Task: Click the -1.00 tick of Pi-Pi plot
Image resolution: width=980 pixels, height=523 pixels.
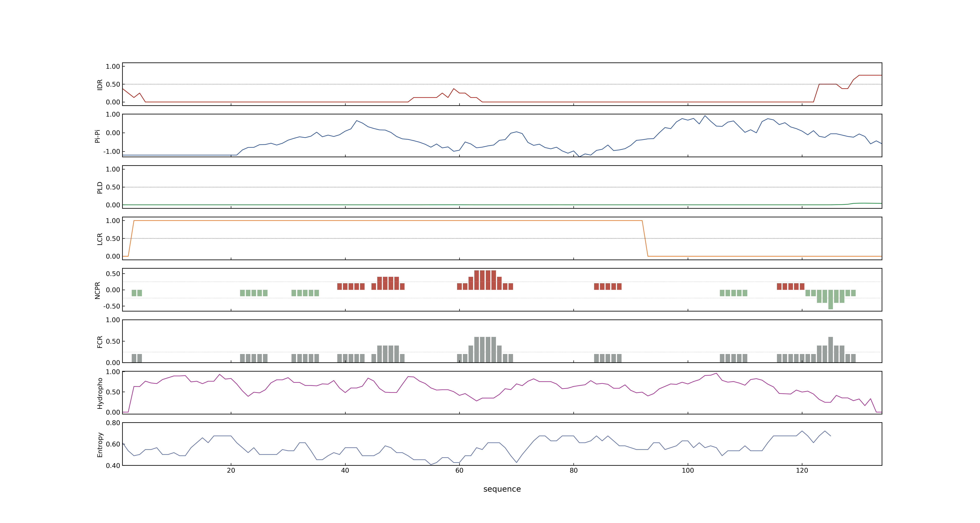Action: [111, 151]
